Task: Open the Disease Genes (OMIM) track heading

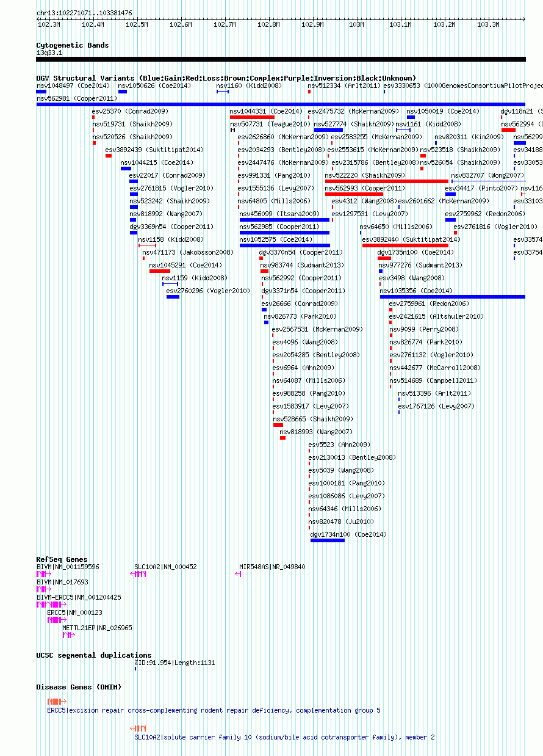Action: pos(79,687)
